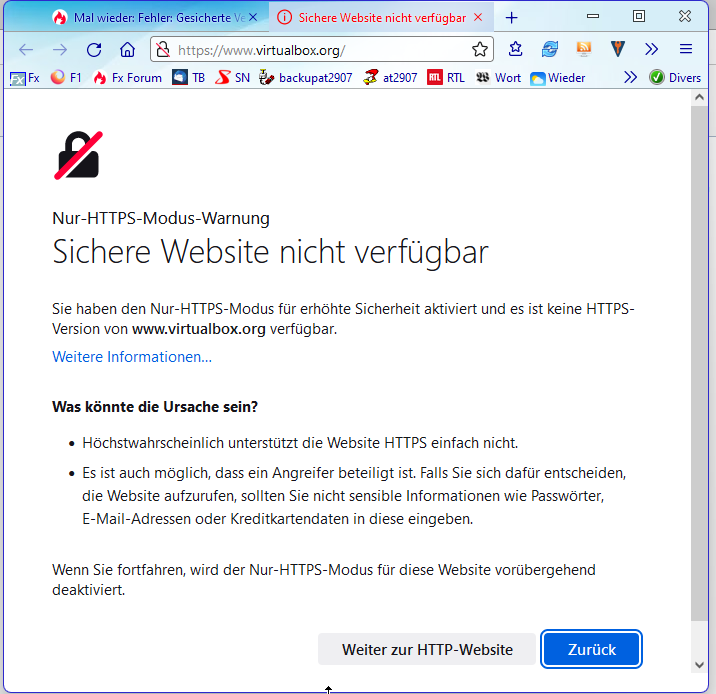Click scrollbar down arrow
716x694 pixels.
[x=699, y=665]
